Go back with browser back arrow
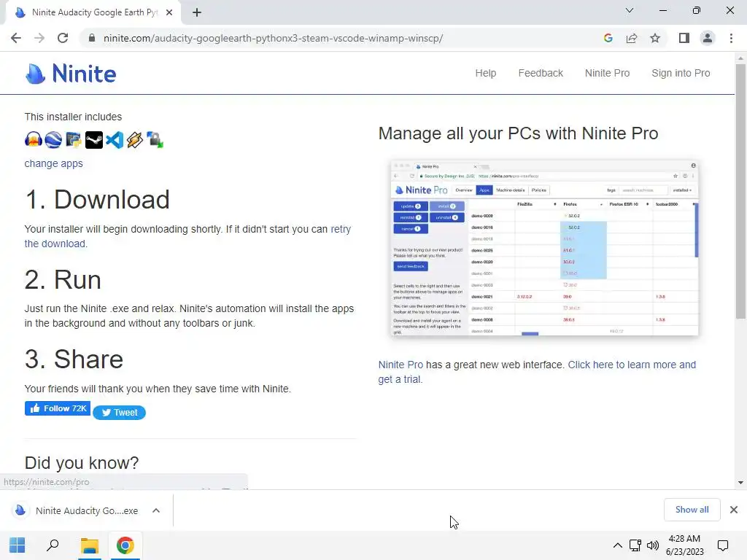 (x=16, y=38)
